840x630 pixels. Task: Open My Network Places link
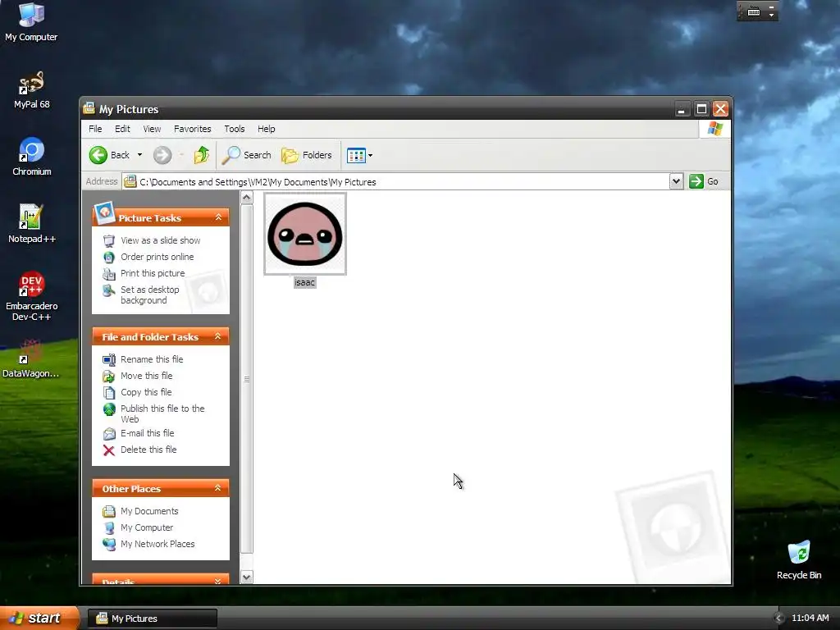[157, 545]
